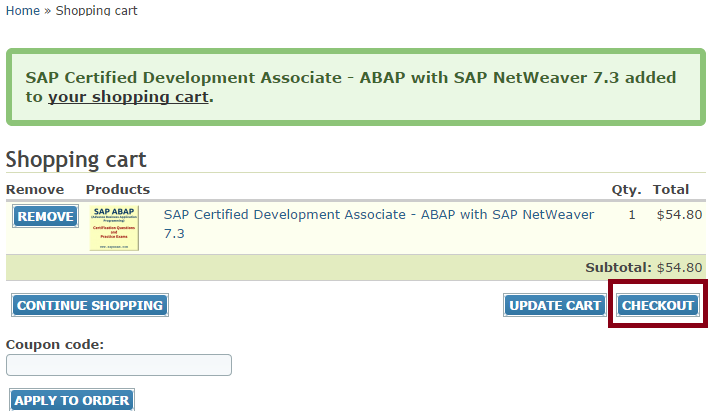Open the SAP ABAP product thumbnail

114,227
